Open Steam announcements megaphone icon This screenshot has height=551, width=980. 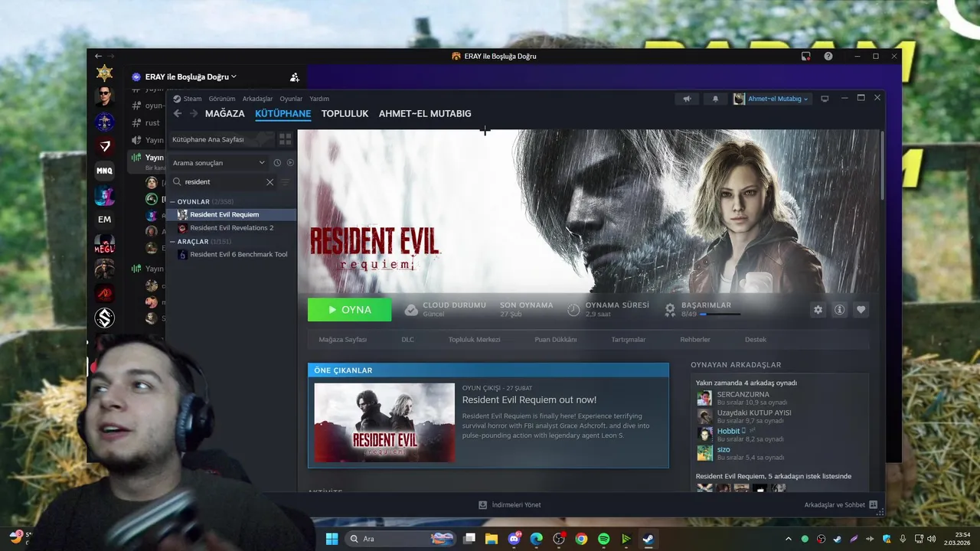coord(687,99)
